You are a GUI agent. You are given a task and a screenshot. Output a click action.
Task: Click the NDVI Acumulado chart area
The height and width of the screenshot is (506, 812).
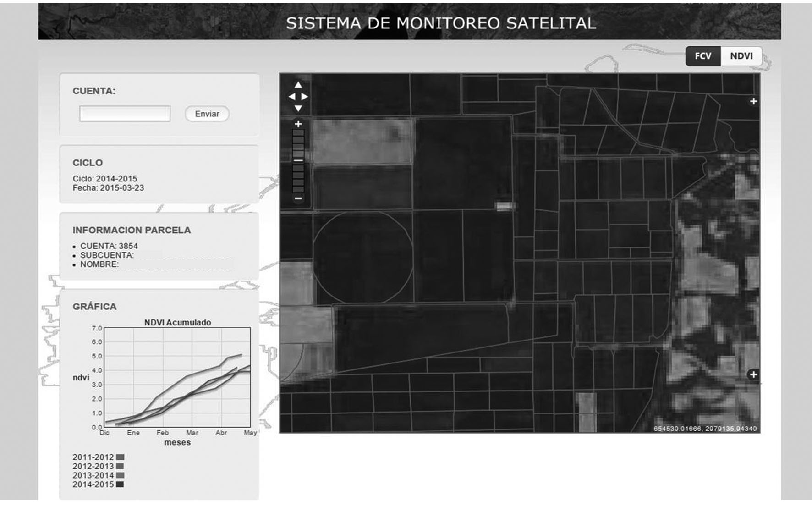point(176,378)
